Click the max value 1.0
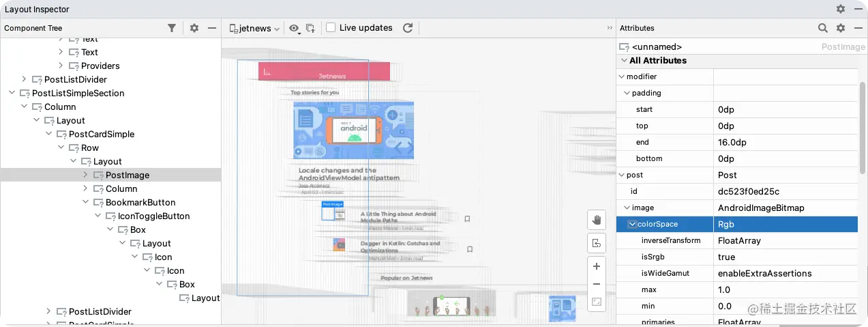868x327 pixels. coord(724,289)
